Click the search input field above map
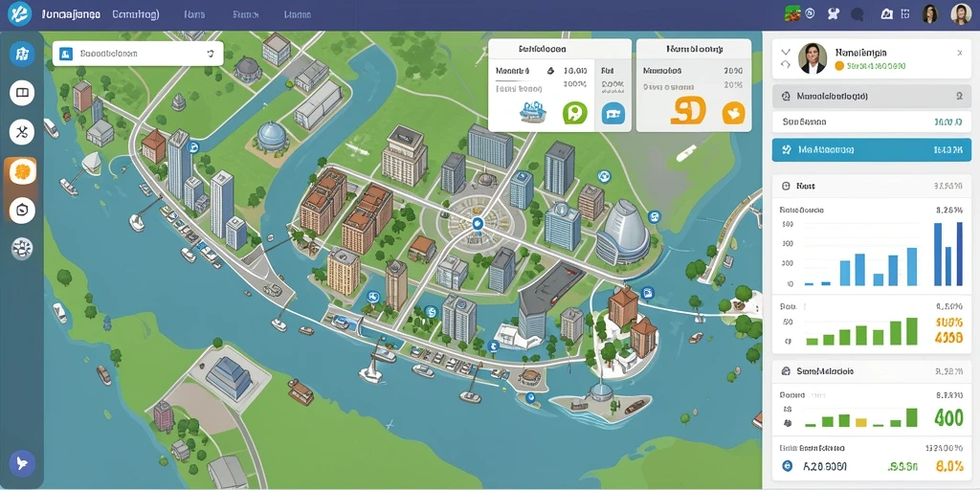Image resolution: width=980 pixels, height=490 pixels. [138, 54]
